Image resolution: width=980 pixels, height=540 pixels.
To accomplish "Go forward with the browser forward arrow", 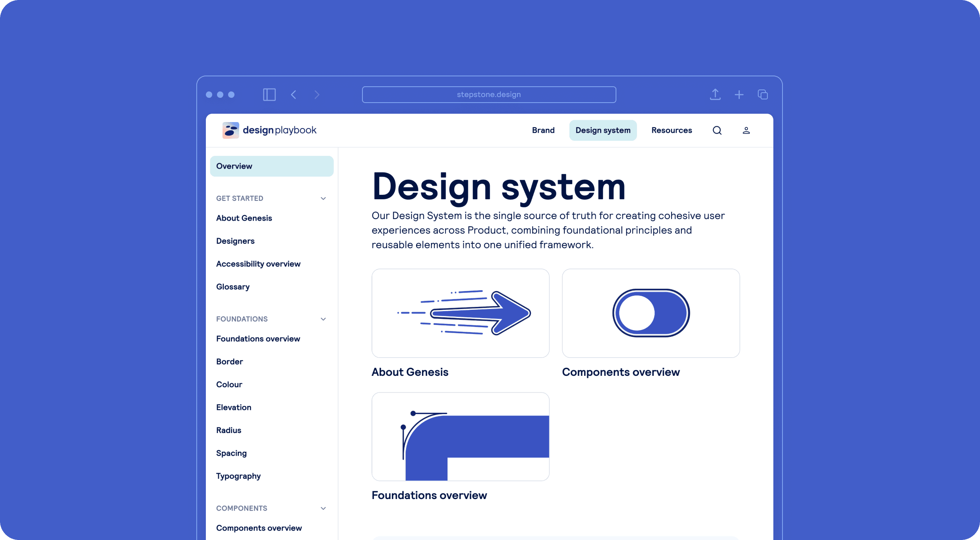I will (317, 95).
